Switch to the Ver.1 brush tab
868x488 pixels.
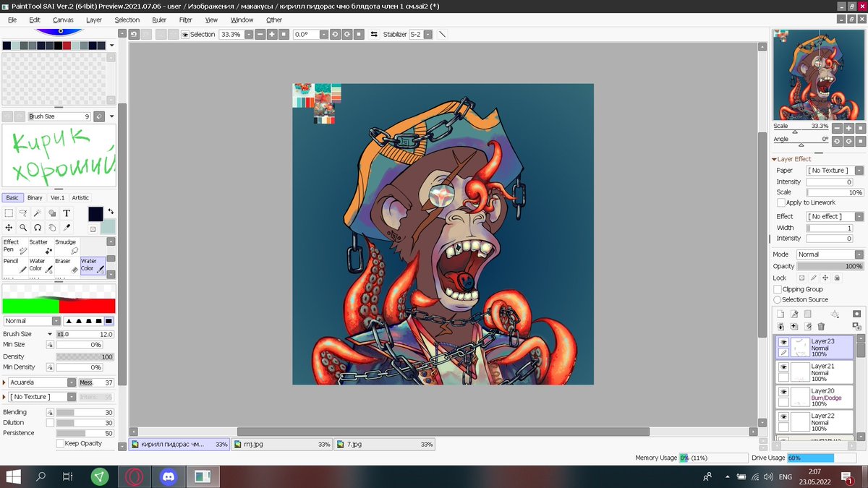coord(57,197)
